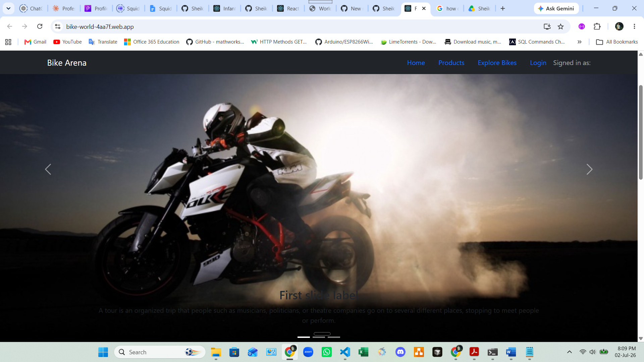The image size is (644, 362).
Task: Click the Ask Gemini button
Action: pyautogui.click(x=556, y=8)
